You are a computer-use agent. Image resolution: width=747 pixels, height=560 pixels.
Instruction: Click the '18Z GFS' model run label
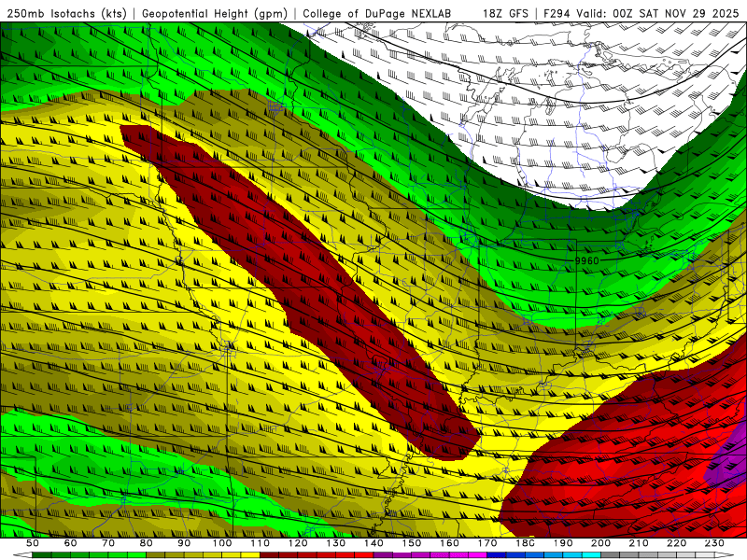click(x=505, y=13)
